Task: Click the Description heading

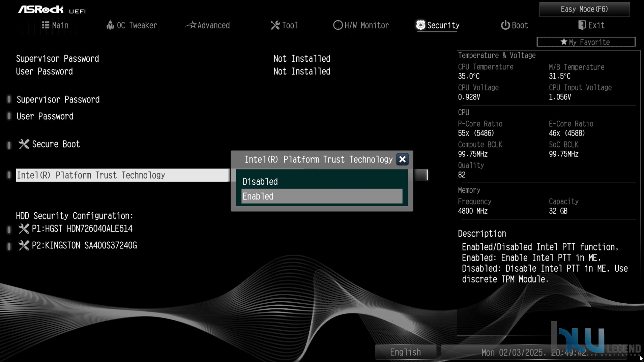Action: pos(482,234)
